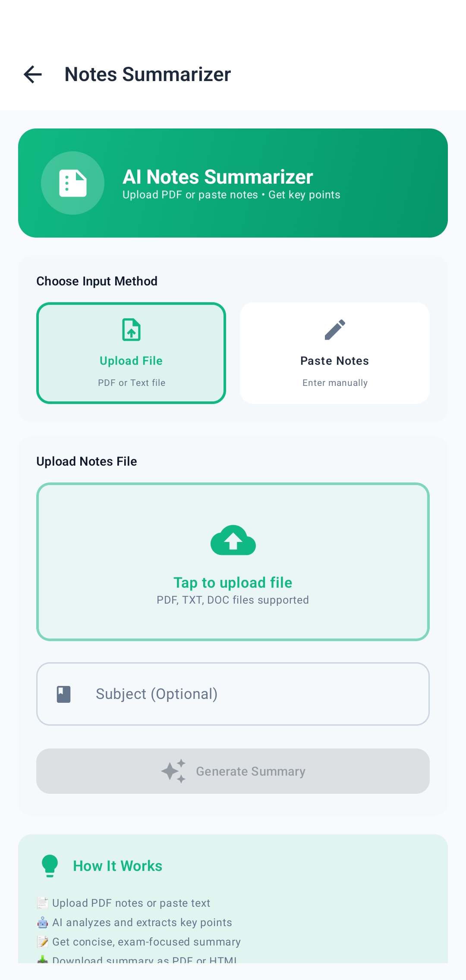Tap the Notes Summarizer title bar
The height and width of the screenshot is (980, 466).
coord(147,74)
